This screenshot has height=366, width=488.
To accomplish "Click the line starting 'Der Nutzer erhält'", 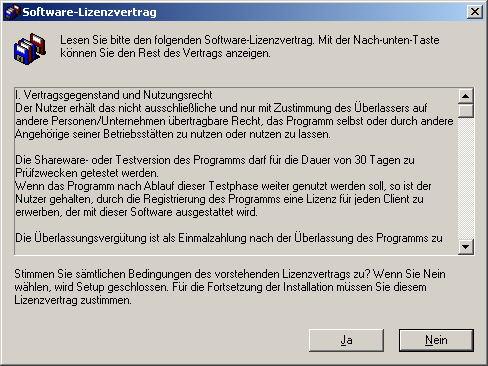I will (221, 108).
